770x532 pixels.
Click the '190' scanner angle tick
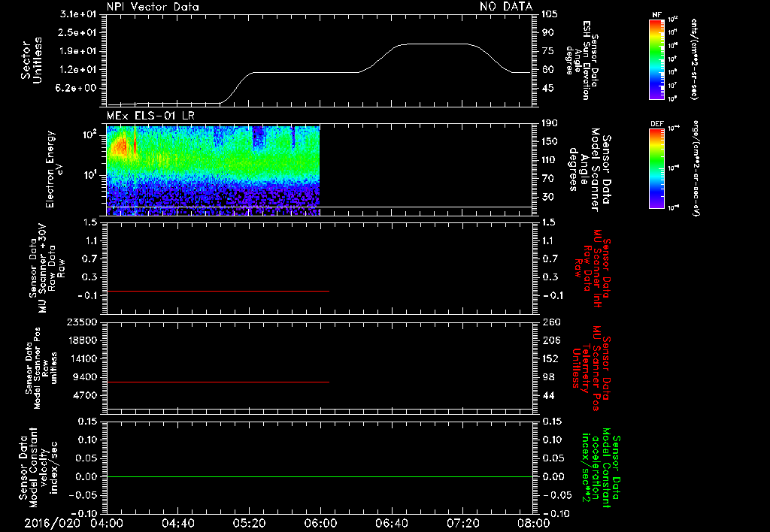tap(550, 123)
